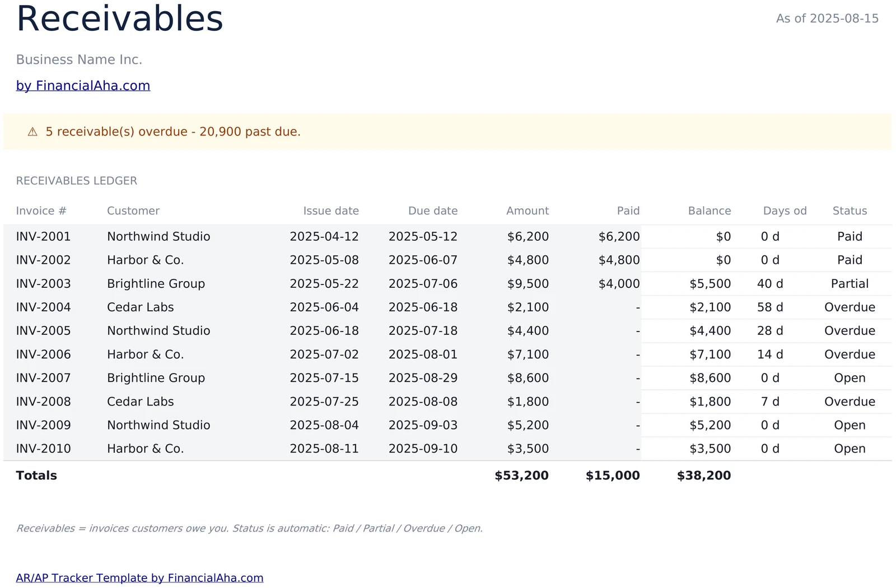Select invoice INV-2004
Image resolution: width=896 pixels, height=588 pixels.
coord(44,307)
